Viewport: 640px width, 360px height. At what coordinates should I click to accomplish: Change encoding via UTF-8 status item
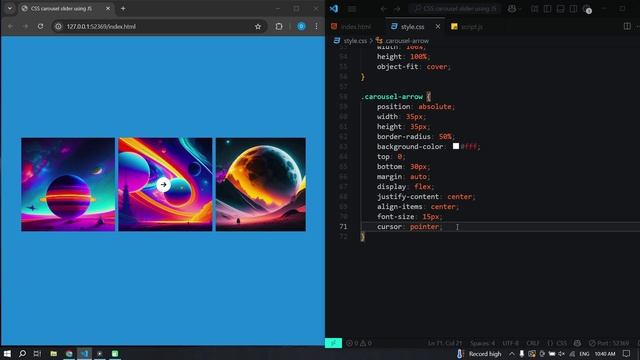511,343
